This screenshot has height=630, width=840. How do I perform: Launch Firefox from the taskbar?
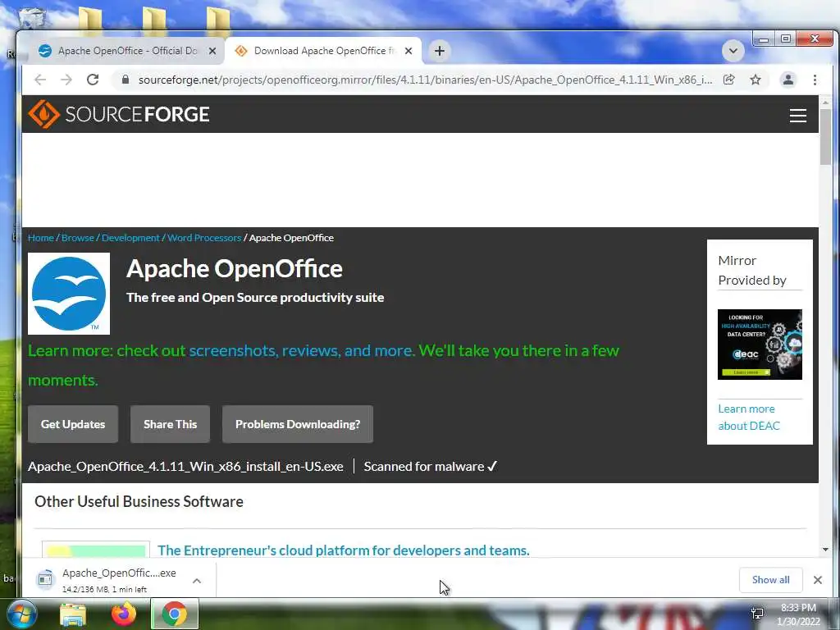coord(124,614)
